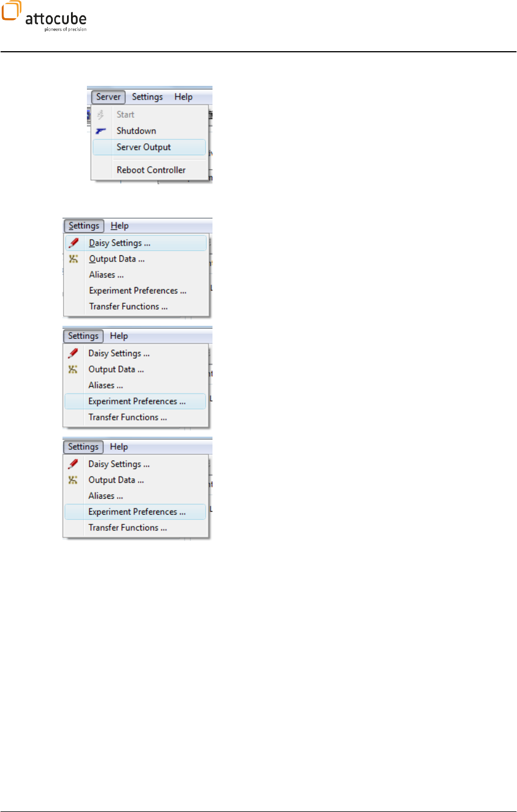Click the attocube wordmark text
Image resolution: width=517 pixels, height=812 pixels.
[x=56, y=19]
